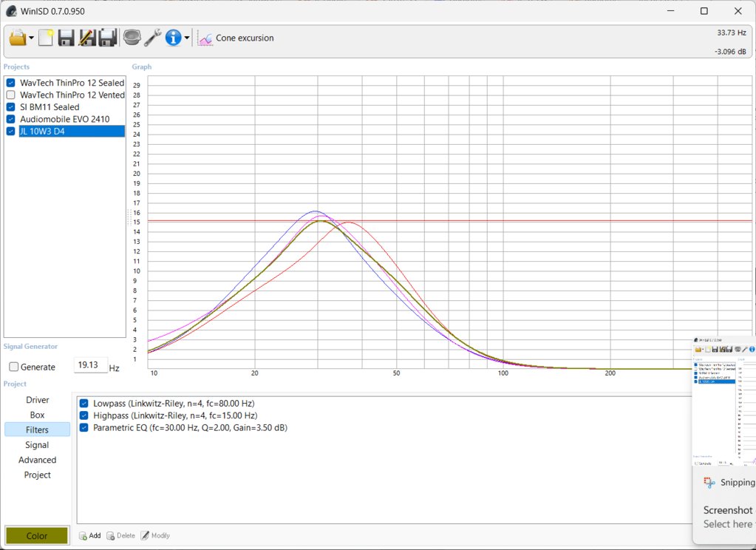Screen dimensions: 756x550
Task: Click the graph type icon beside Cone excursion
Action: point(205,38)
